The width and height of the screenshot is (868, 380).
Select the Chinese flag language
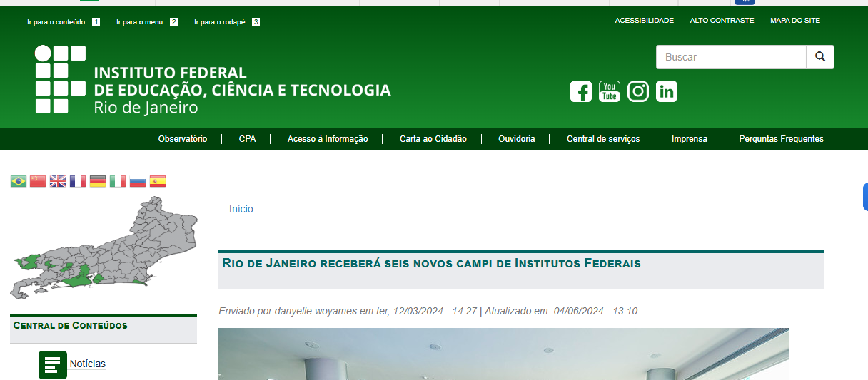point(38,181)
